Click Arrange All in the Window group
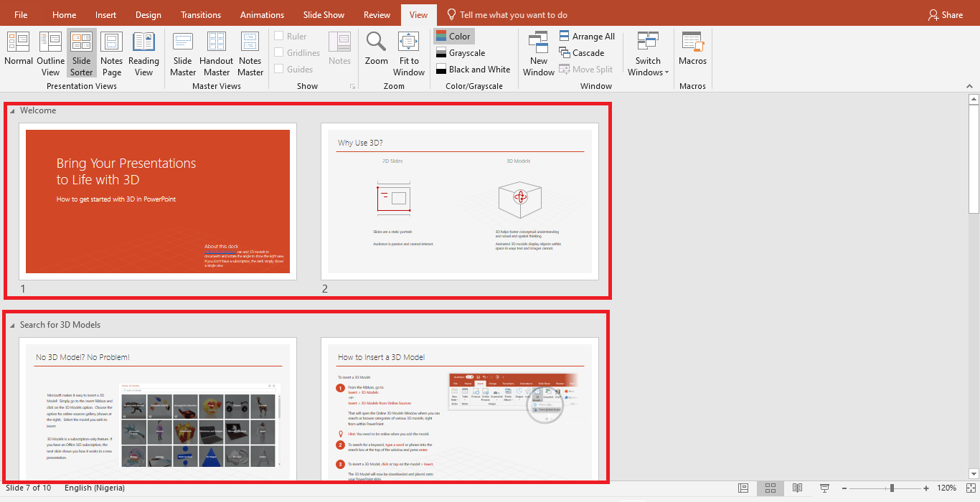Viewport: 980px width, 502px height. [588, 35]
